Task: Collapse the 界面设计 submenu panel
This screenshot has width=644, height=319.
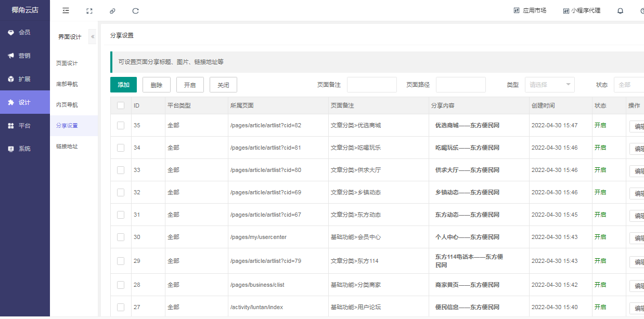Action: click(93, 37)
